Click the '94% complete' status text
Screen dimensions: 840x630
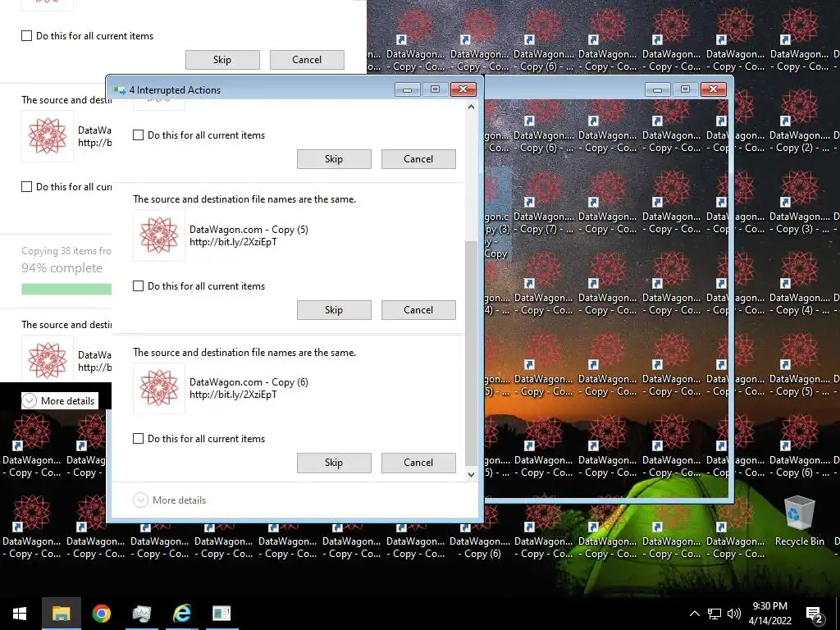click(62, 268)
